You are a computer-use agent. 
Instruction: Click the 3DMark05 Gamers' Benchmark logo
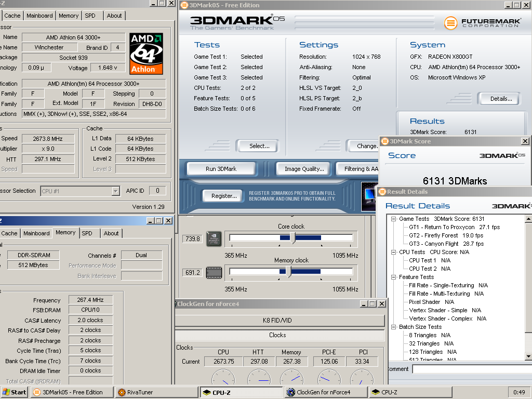237,23
